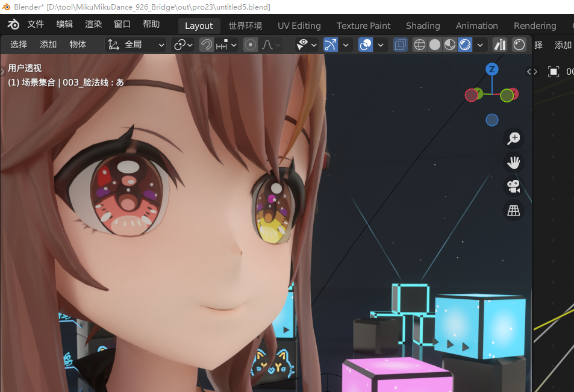
Task: Open the 帮助 (Help) menu
Action: (151, 24)
